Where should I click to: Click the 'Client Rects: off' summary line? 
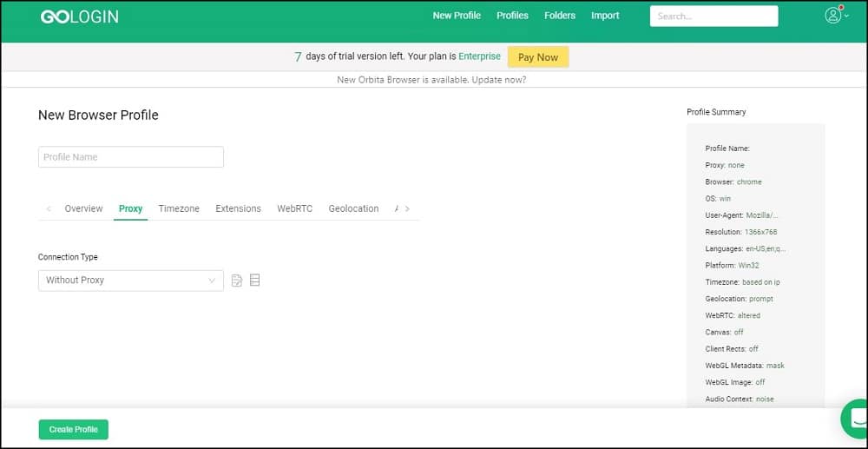coord(732,349)
